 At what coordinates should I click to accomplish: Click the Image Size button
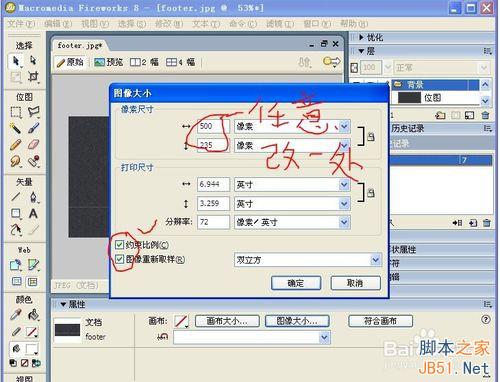(297, 321)
